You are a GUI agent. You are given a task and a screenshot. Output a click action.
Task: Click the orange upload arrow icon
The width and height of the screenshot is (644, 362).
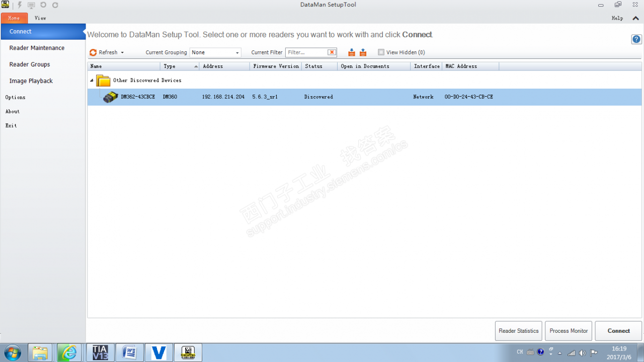click(x=363, y=52)
